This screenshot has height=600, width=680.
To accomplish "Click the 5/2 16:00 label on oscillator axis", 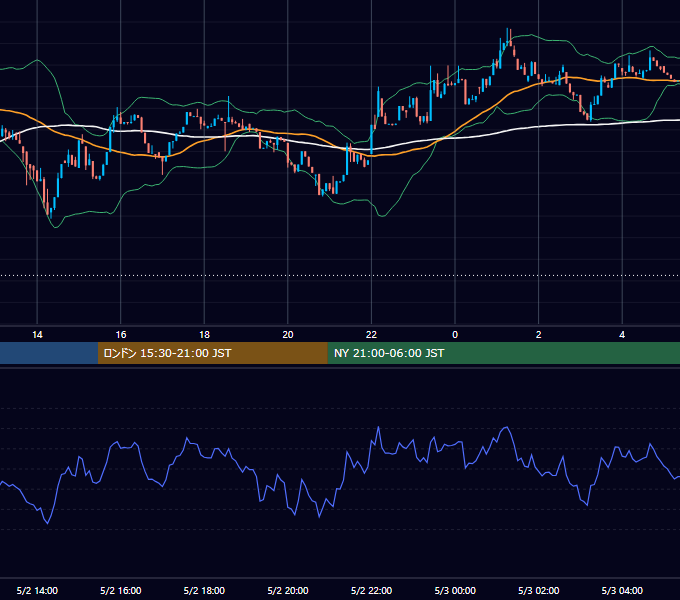I will pos(121,590).
